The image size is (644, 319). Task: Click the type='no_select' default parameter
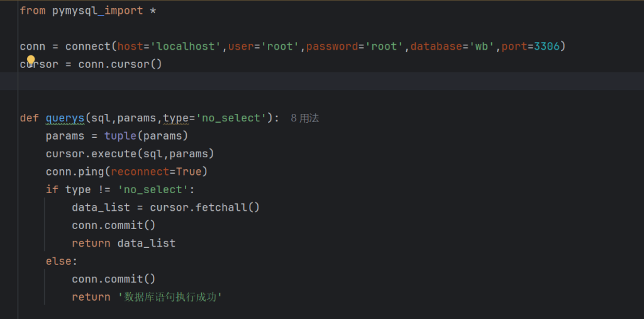tap(214, 118)
